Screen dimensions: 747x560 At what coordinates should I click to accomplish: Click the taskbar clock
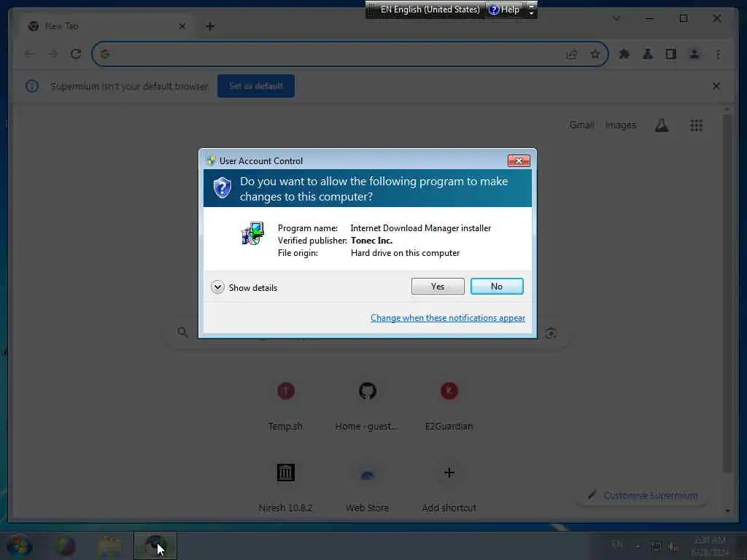click(709, 546)
